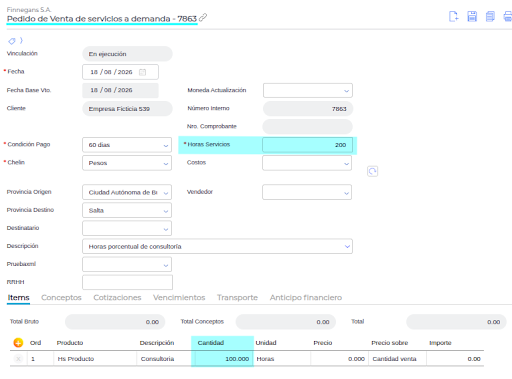Click the Total value field

pyautogui.click(x=456, y=322)
